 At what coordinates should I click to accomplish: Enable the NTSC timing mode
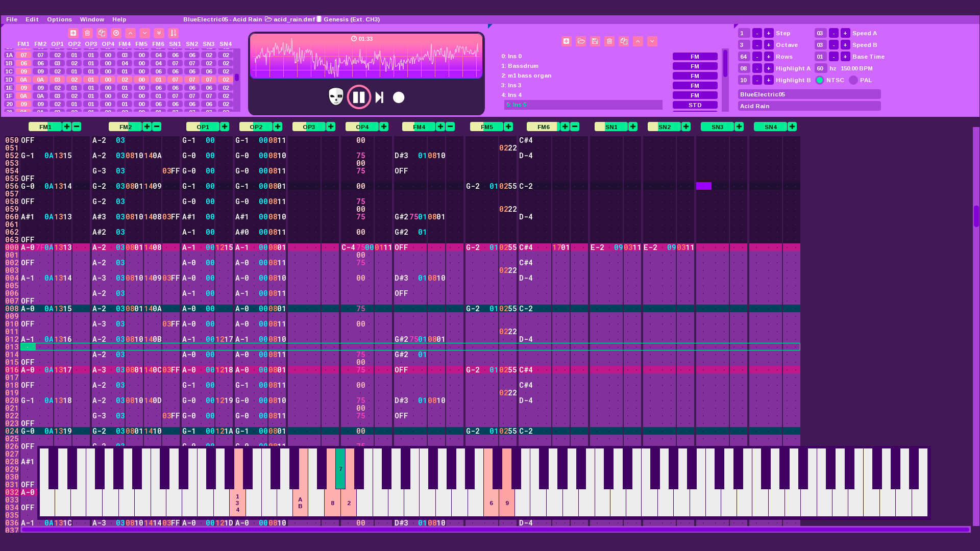tap(819, 80)
